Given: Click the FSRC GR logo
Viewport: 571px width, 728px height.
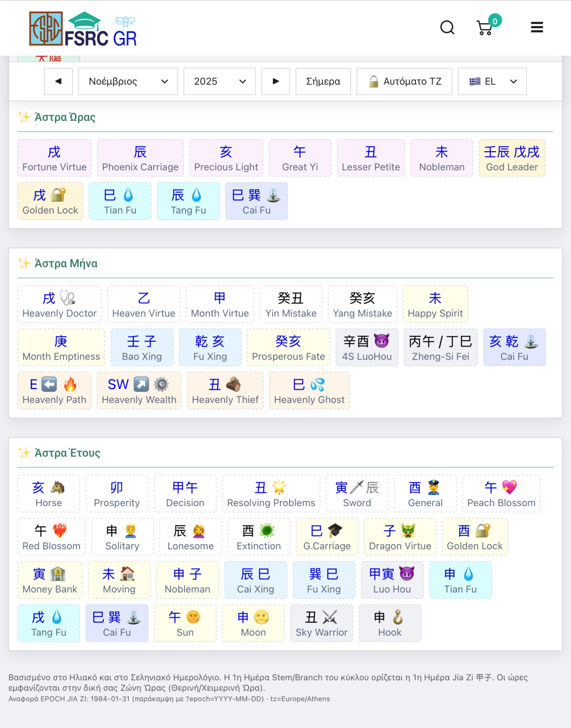Looking at the screenshot, I should click(x=83, y=29).
